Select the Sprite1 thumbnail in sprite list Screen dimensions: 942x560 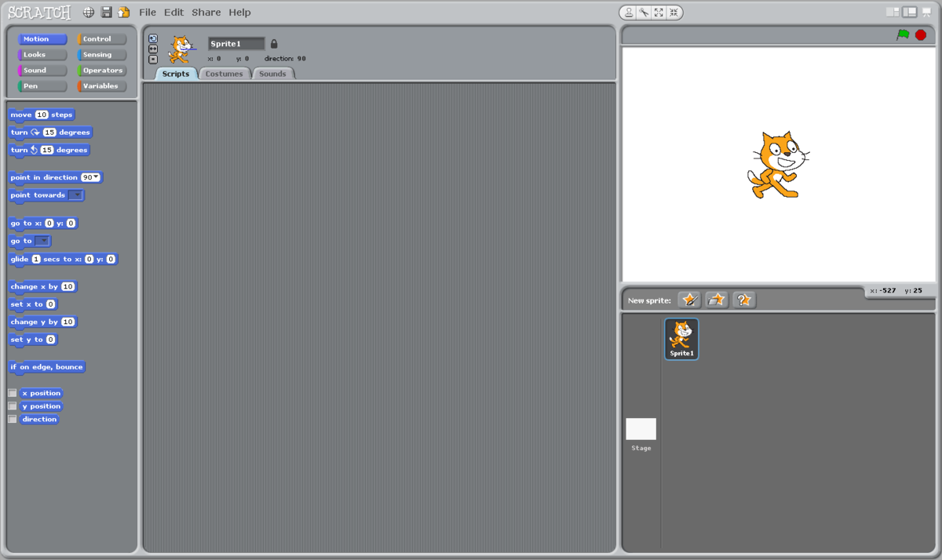point(681,338)
